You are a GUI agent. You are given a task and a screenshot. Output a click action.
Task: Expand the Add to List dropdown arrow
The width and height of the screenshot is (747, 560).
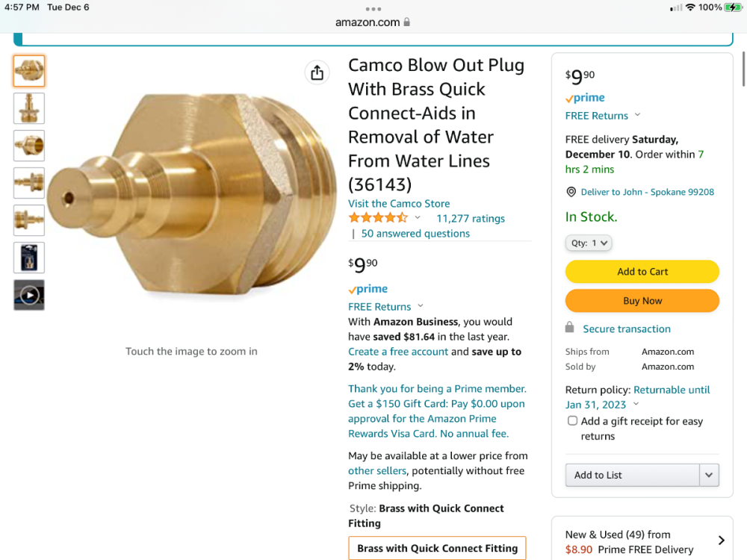[x=710, y=475]
